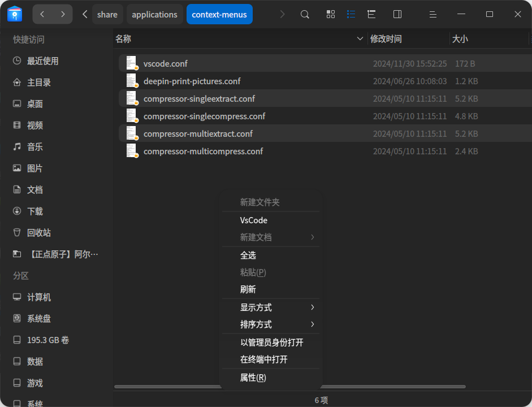The image size is (532, 407).
Task: Toggle the detail side panel icon
Action: pos(397,14)
